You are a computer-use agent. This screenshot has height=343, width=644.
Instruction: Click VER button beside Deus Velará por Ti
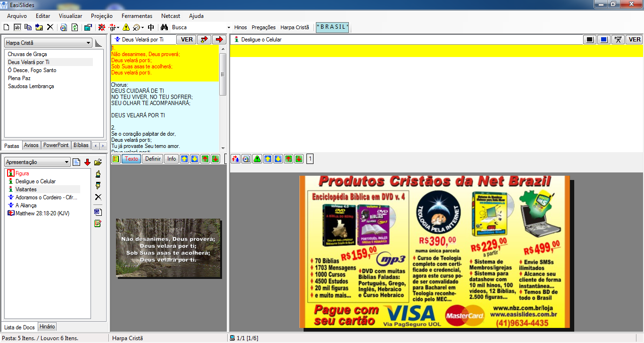(x=187, y=40)
